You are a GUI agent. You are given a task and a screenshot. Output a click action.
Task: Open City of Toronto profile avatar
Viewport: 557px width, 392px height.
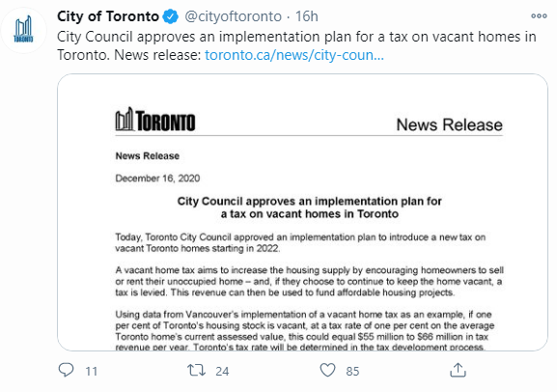[23, 30]
